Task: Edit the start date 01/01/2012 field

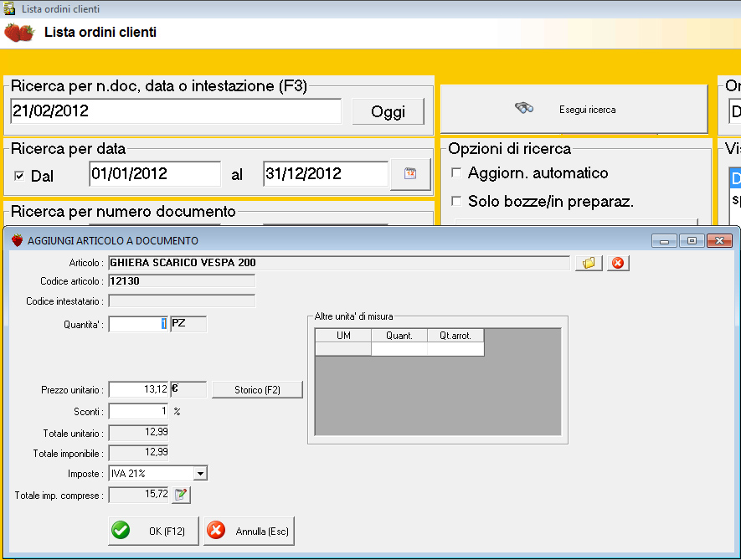Action: [155, 174]
